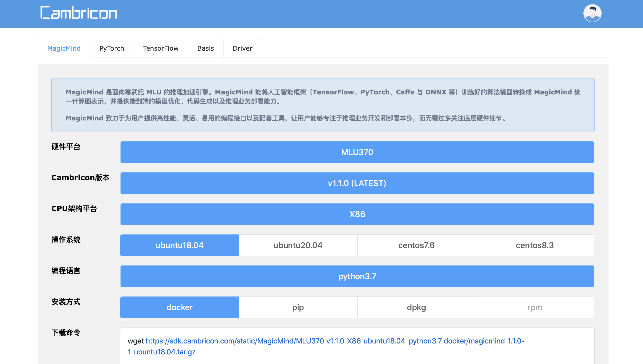The image size is (643, 364).
Task: Choose the X86 CPU architecture
Action: click(357, 214)
